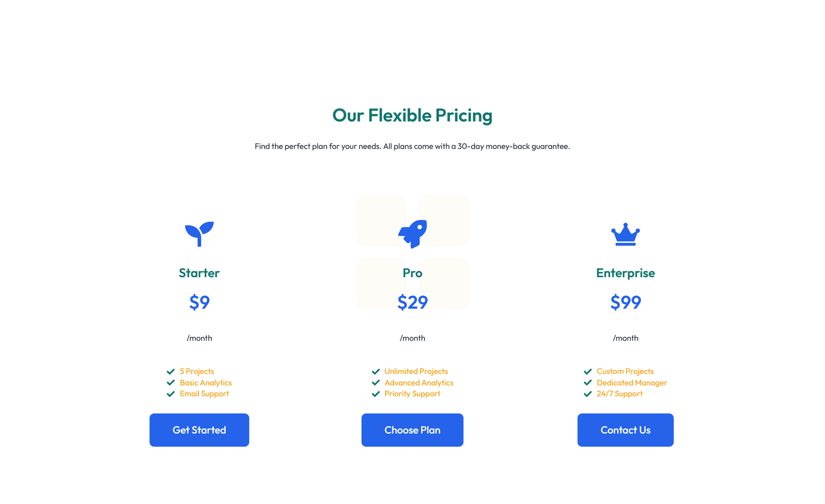Screen dimensions: 825x504
Task: Select the Starter plan title
Action: [x=199, y=273]
